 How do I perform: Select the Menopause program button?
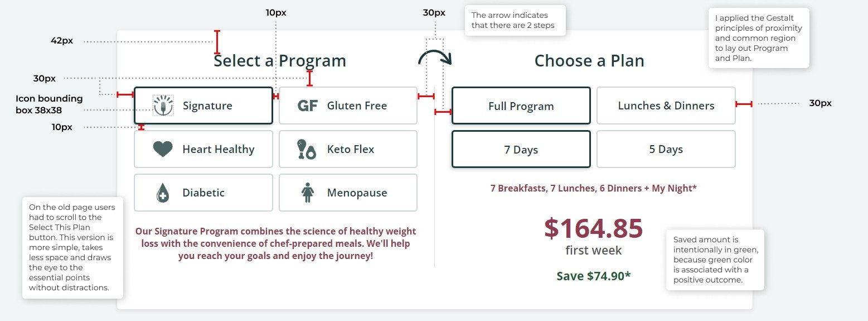click(348, 193)
